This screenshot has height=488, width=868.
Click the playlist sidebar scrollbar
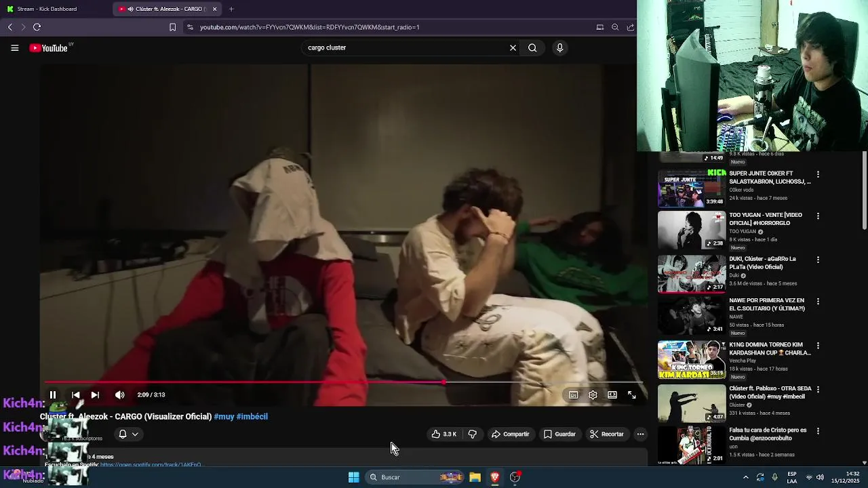click(865, 191)
